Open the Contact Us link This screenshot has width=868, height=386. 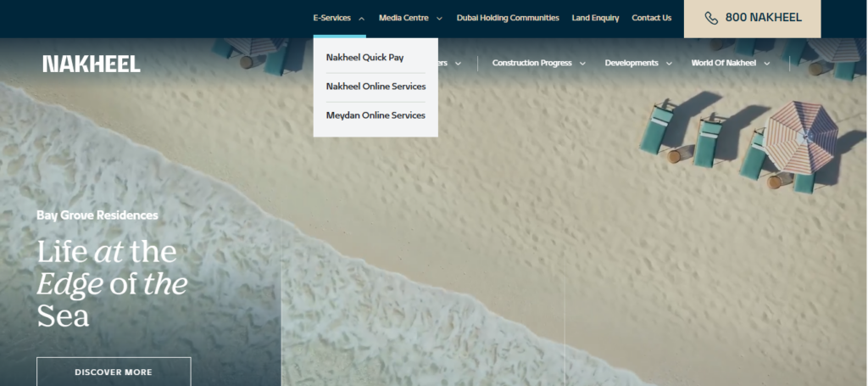pos(652,18)
